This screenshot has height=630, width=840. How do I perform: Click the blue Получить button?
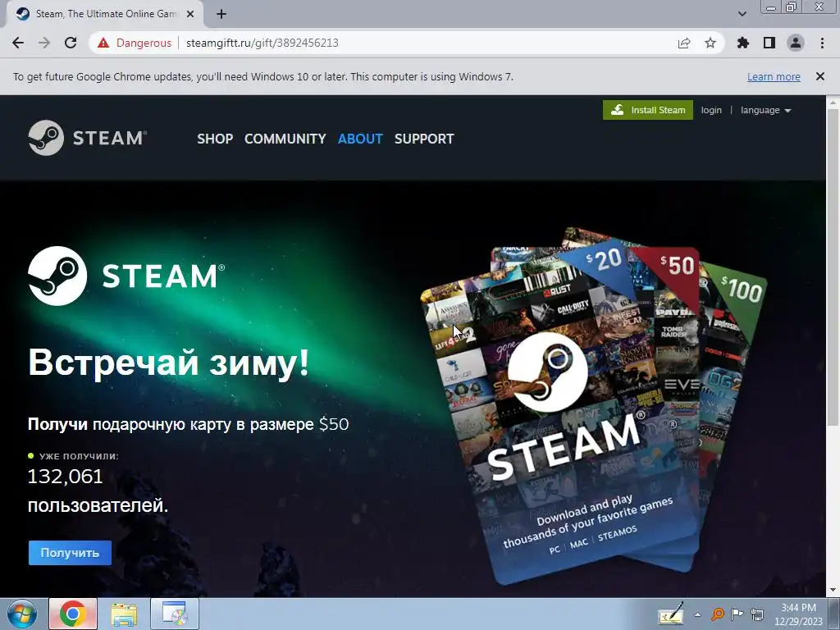[x=71, y=553]
